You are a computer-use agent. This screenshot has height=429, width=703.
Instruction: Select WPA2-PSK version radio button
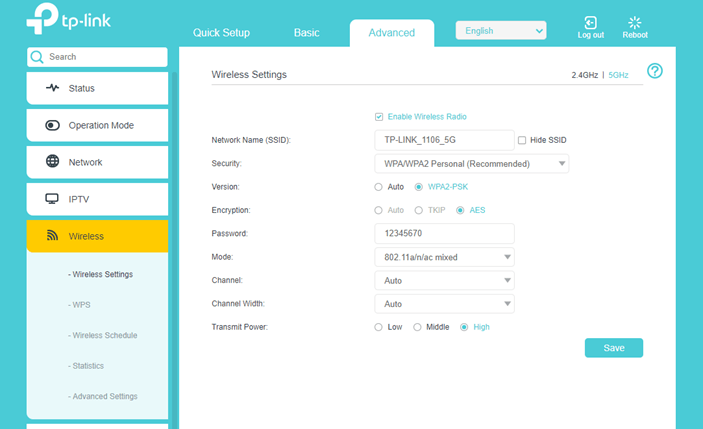point(418,187)
